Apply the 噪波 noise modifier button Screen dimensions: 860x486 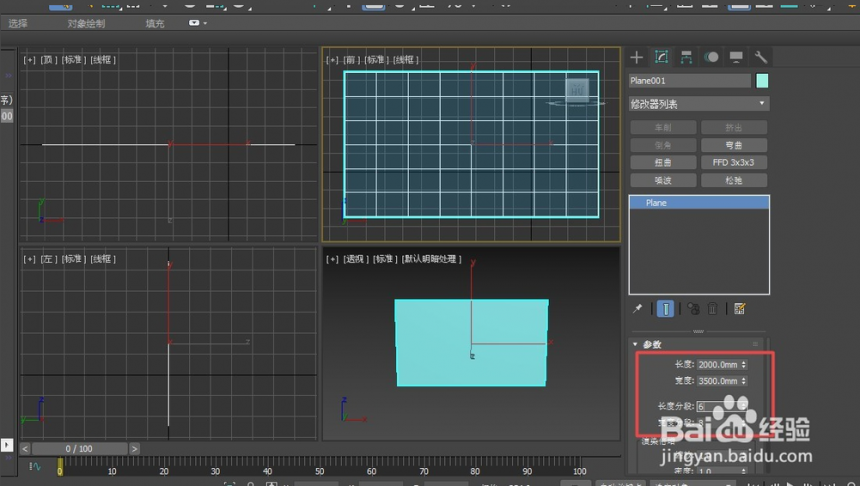pos(663,180)
